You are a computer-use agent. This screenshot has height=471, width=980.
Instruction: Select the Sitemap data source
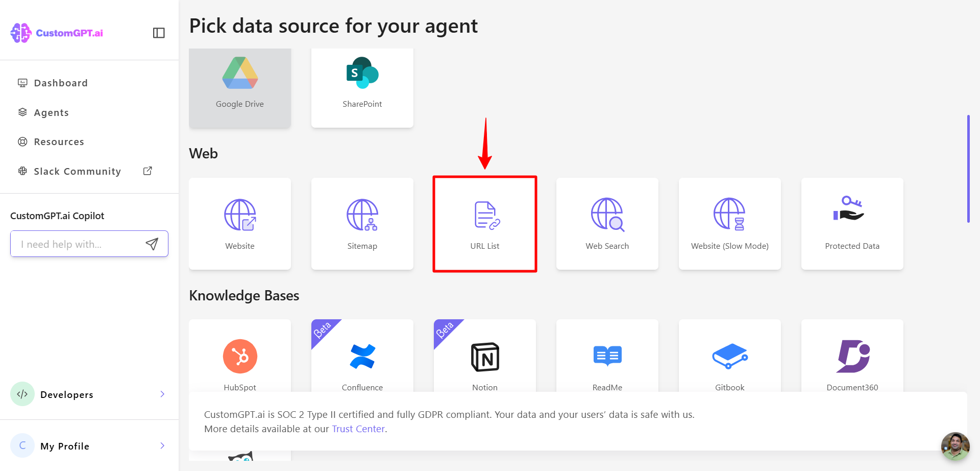[x=362, y=224]
